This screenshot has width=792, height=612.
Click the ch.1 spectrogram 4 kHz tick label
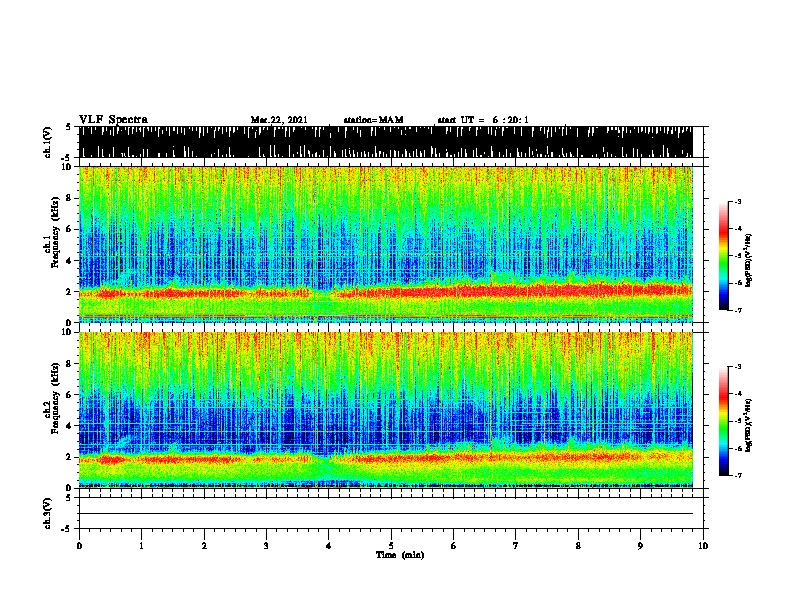pos(70,261)
